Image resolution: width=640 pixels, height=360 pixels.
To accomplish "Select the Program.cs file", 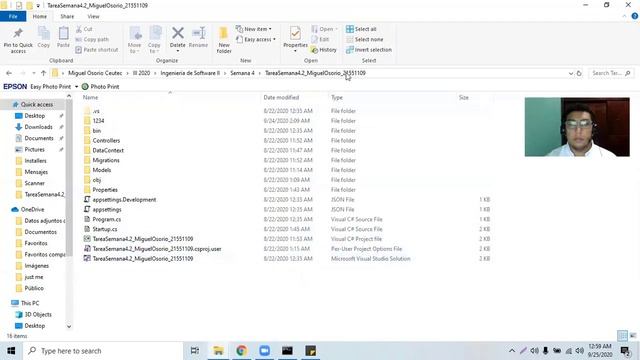I will click(107, 219).
